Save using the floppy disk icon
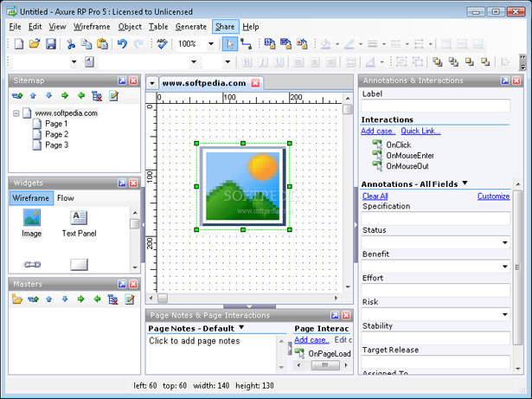The width and height of the screenshot is (532, 399). pos(50,44)
